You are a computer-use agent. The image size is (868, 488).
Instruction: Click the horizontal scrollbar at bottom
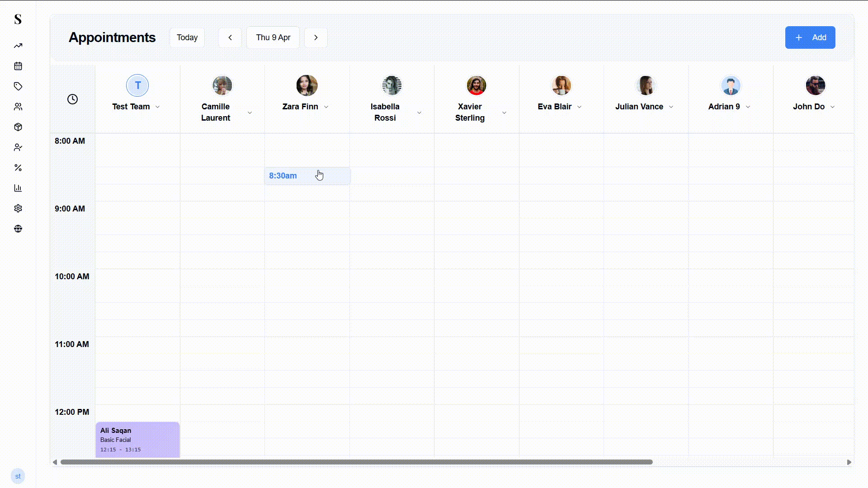(356, 462)
